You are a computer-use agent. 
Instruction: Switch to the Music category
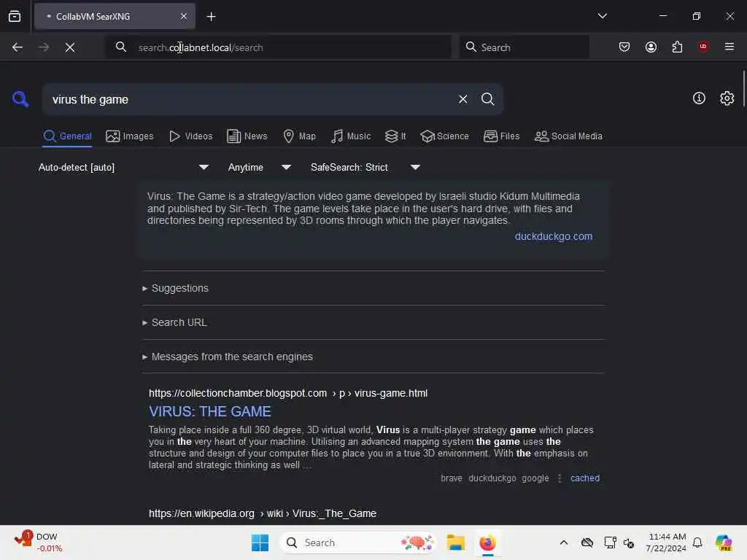[351, 136]
